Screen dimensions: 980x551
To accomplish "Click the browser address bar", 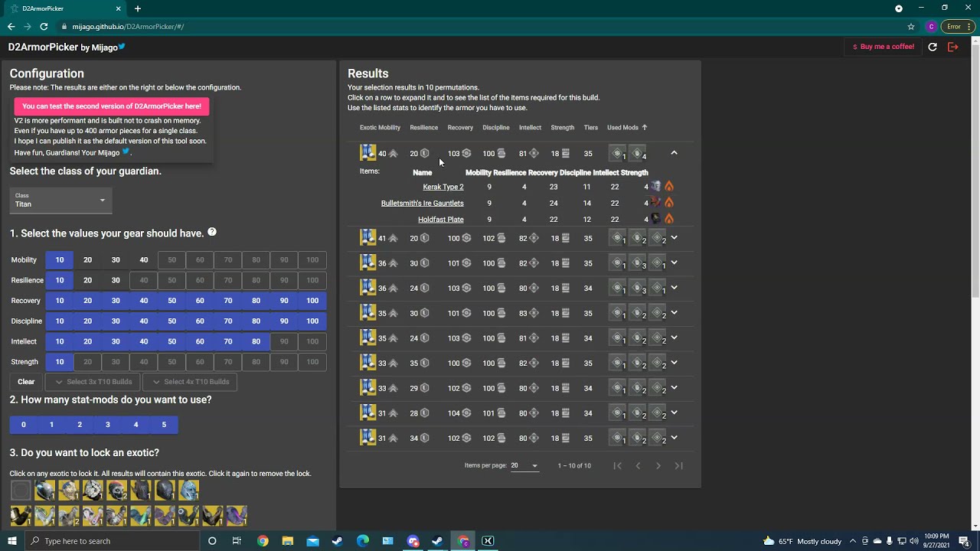I will 482,26.
